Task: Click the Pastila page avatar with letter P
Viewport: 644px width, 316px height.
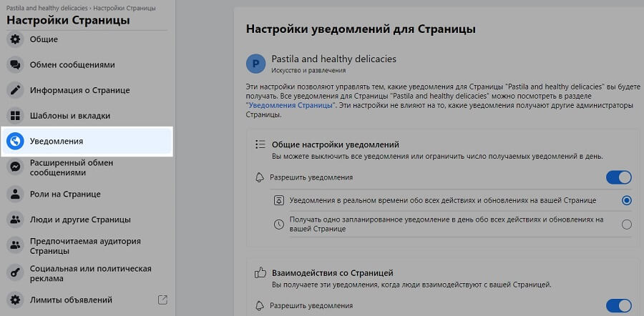Action: (x=256, y=63)
